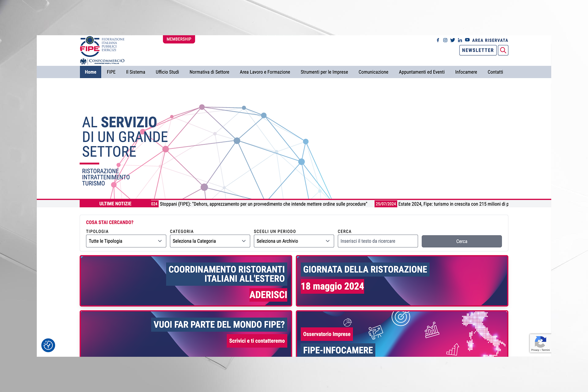This screenshot has width=588, height=392.
Task: Open Area Lavoro e Formazione menu
Action: click(x=265, y=72)
